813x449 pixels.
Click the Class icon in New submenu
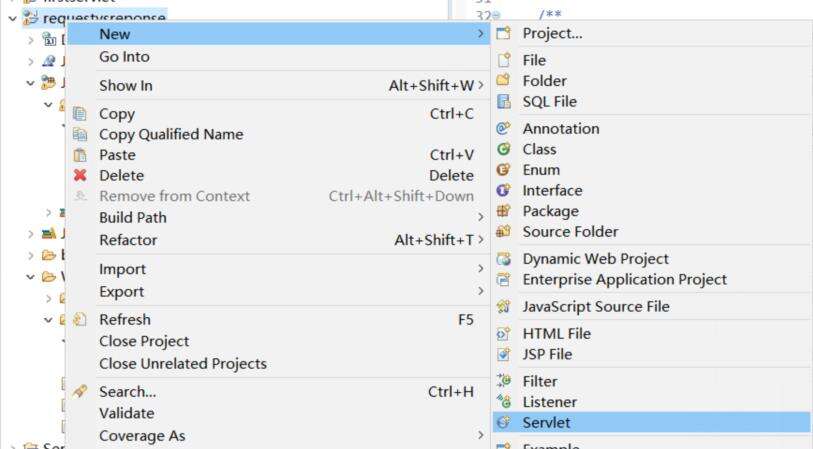coord(503,149)
